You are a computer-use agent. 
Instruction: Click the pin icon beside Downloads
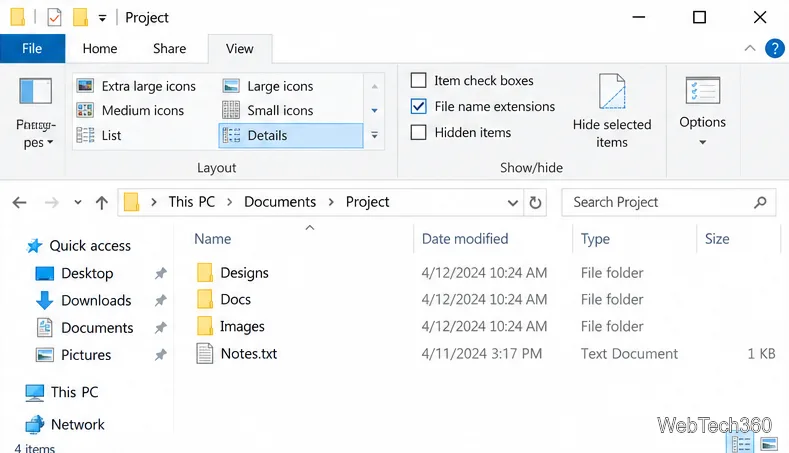point(161,300)
